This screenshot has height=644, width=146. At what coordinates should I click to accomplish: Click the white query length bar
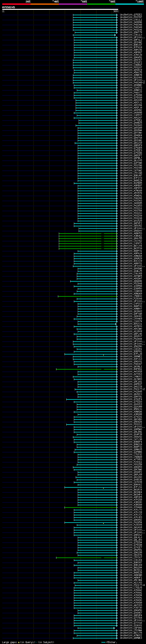point(60,9)
